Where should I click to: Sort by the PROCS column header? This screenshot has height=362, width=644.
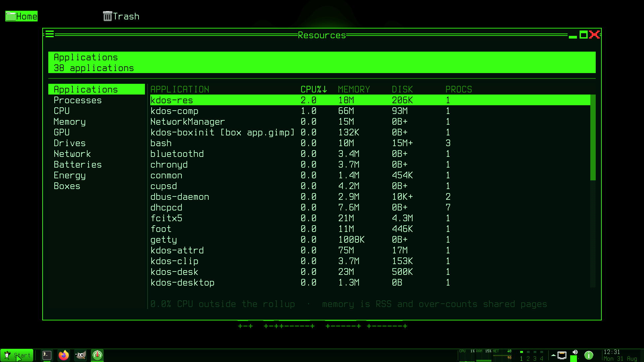(459, 89)
